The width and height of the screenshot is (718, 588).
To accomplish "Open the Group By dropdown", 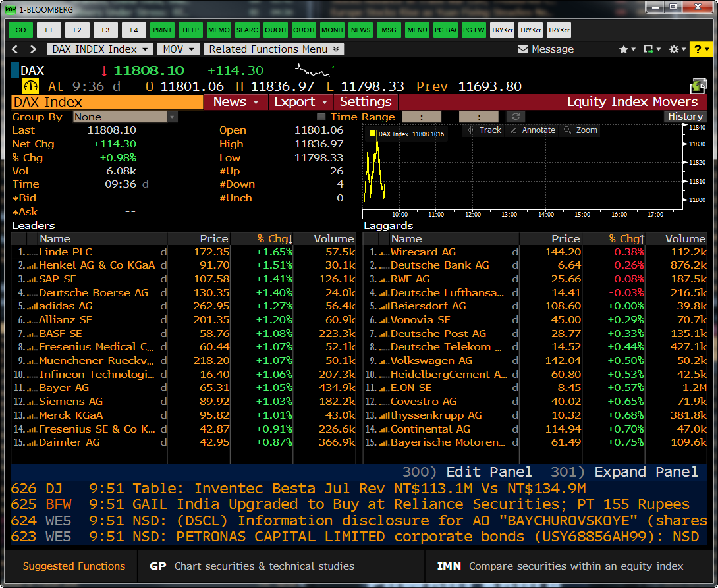I will click(125, 117).
